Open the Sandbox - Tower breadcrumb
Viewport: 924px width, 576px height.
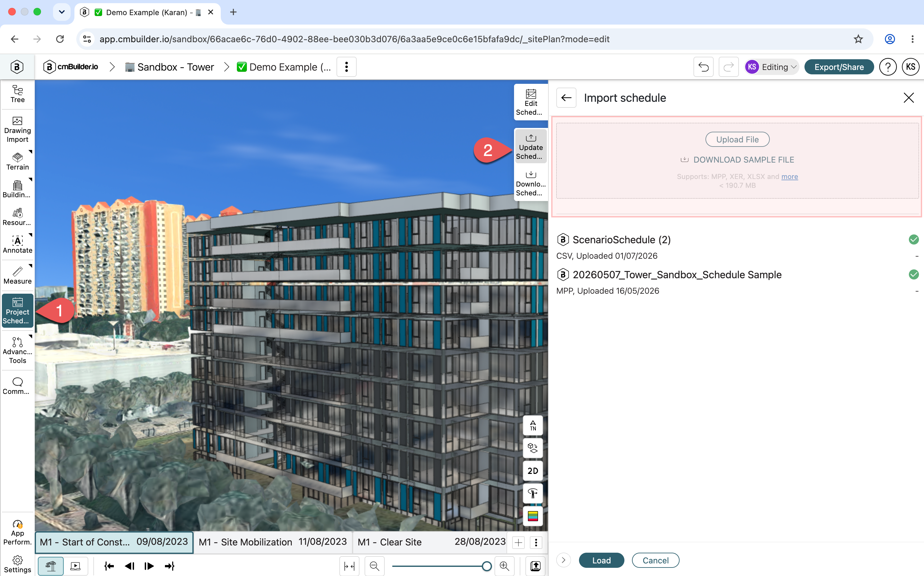coord(170,67)
